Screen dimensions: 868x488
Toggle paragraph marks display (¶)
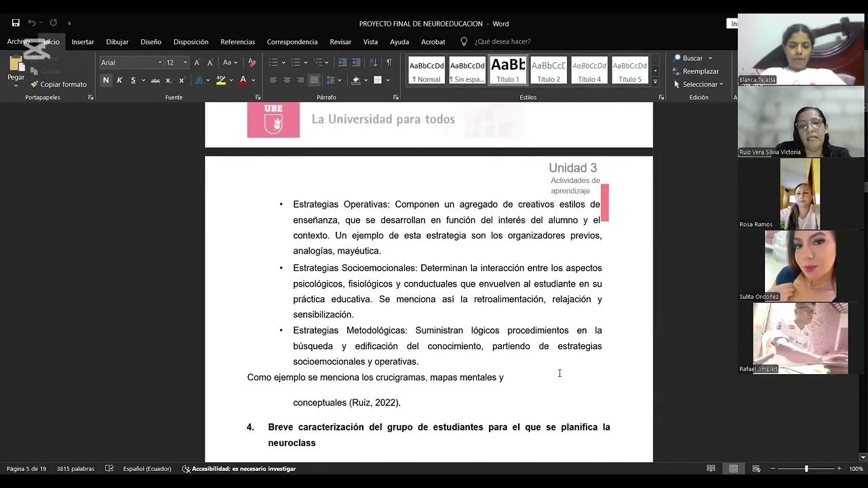point(389,62)
